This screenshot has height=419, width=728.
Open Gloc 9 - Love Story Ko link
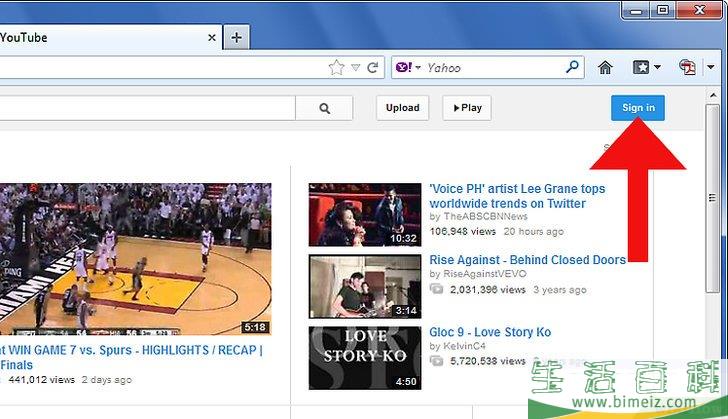pyautogui.click(x=490, y=332)
